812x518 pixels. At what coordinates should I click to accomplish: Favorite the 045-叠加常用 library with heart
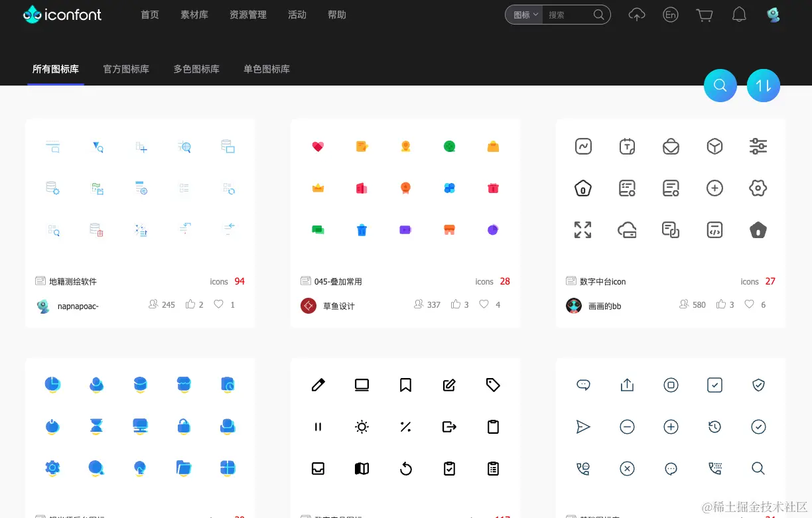484,304
